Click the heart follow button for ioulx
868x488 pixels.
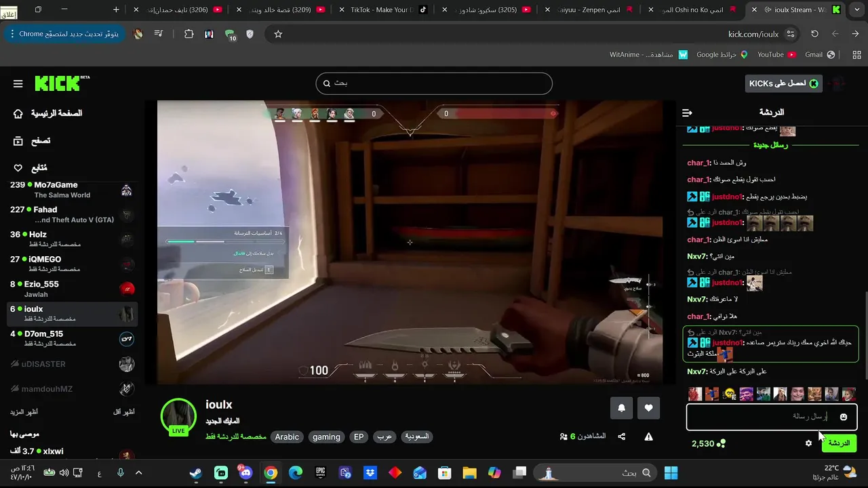tap(649, 408)
